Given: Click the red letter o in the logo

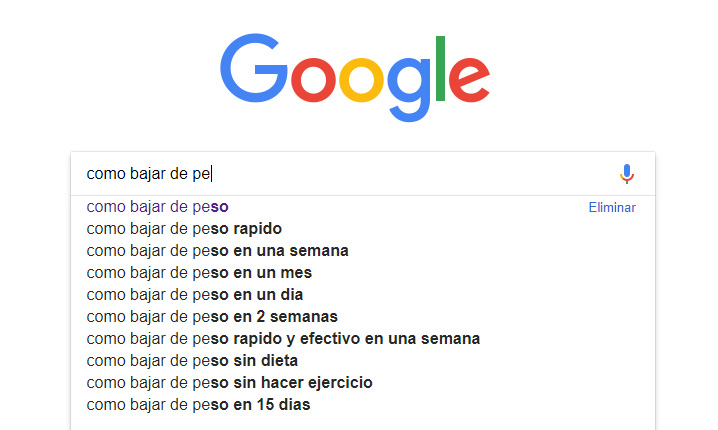Looking at the screenshot, I should [x=313, y=80].
